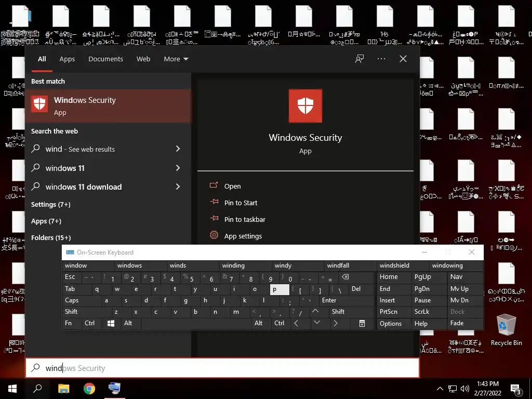Open the search feedback icon

[360, 59]
